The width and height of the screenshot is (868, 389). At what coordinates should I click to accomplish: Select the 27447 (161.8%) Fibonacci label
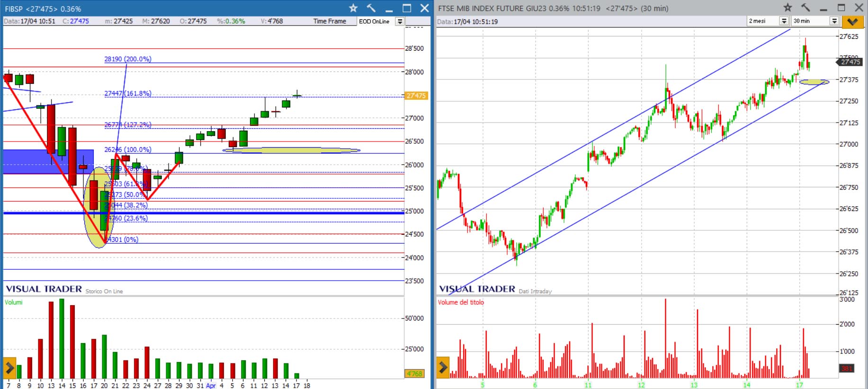click(x=128, y=93)
